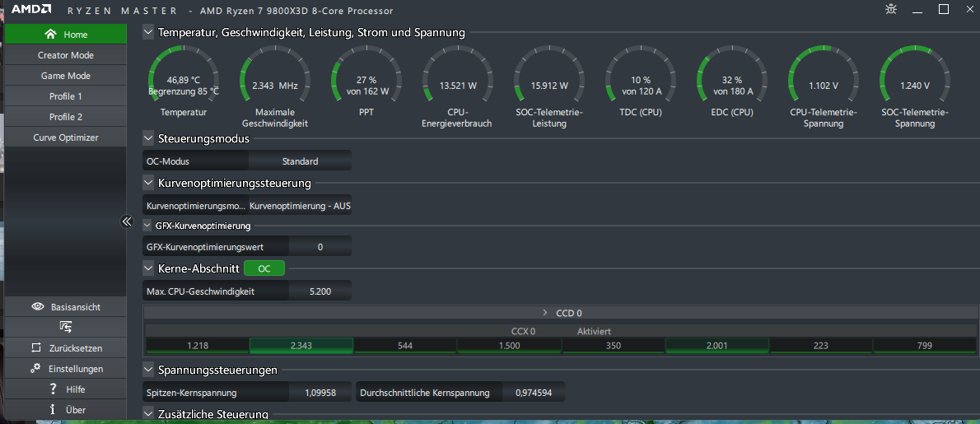Viewport: 980px width, 424px height.
Task: Open the Über about page
Action: [65, 410]
